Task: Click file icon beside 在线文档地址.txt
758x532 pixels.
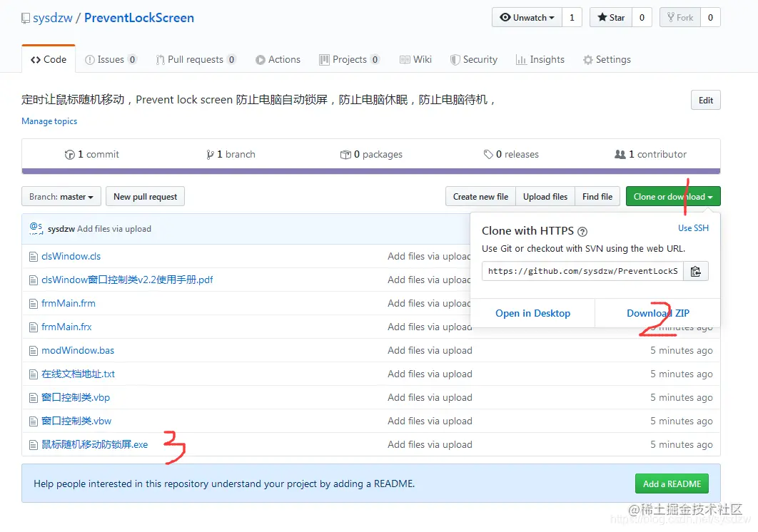Action: (x=34, y=374)
